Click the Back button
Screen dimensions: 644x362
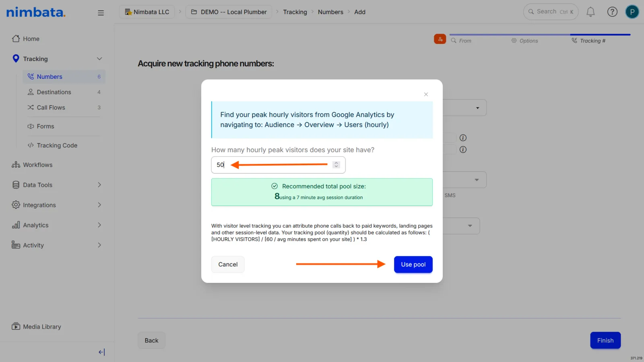click(151, 341)
